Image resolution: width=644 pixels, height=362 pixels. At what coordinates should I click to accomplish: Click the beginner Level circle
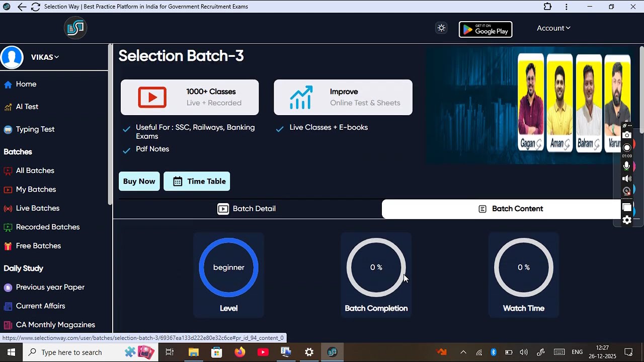pyautogui.click(x=228, y=267)
